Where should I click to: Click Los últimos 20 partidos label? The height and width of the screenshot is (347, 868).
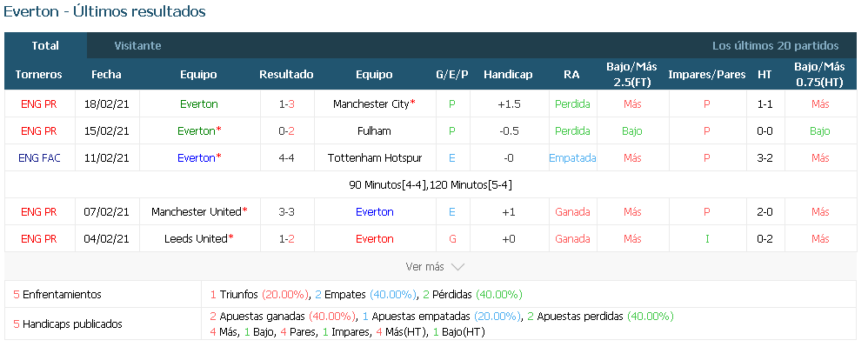click(775, 46)
